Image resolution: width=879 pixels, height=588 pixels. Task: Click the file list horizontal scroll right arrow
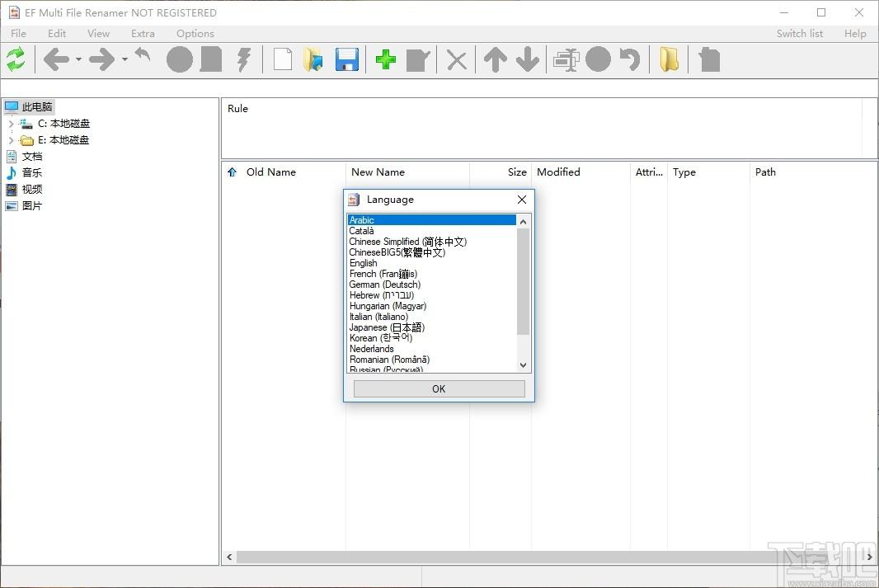pos(869,557)
